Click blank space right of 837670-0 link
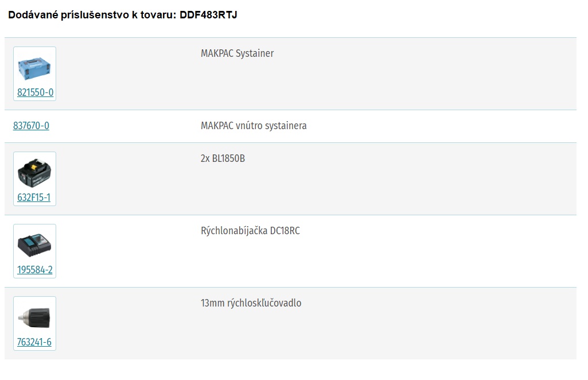The image size is (588, 380). pyautogui.click(x=124, y=126)
